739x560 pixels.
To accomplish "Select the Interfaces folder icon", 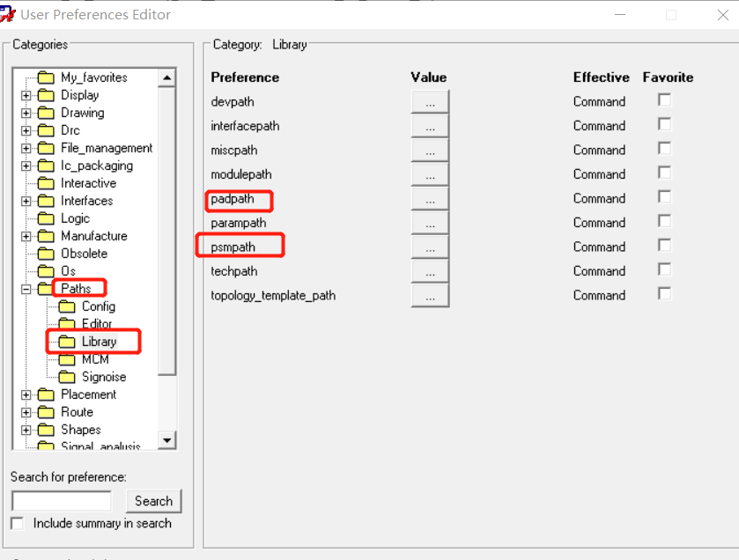I will 46,201.
